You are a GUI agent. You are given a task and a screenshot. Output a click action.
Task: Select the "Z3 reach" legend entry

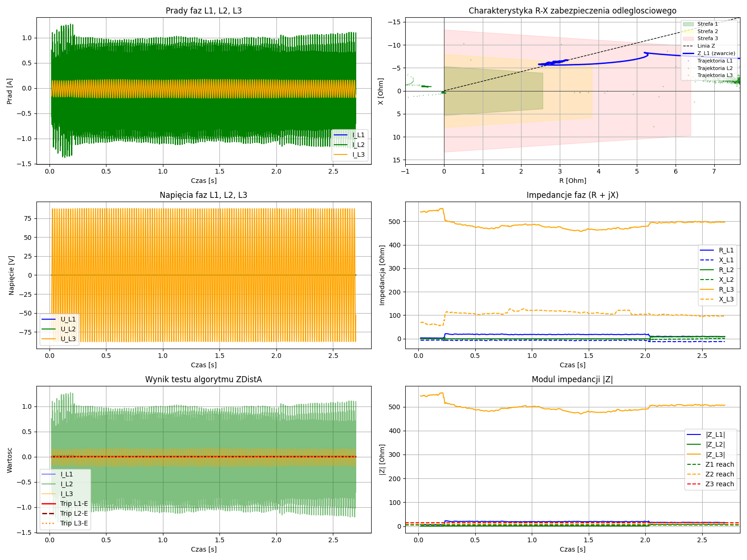point(719,484)
